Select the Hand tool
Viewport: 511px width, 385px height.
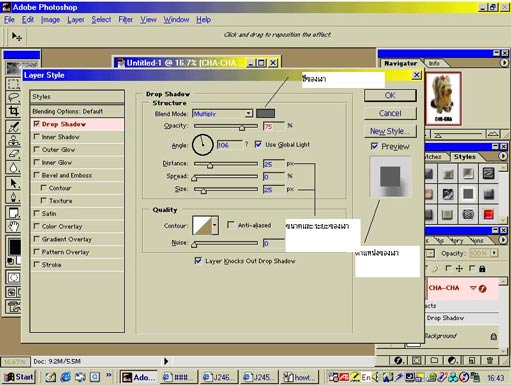(13, 226)
